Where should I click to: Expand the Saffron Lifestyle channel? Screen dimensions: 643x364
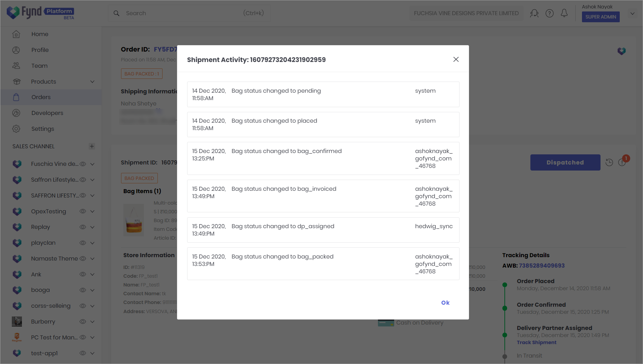pos(92,180)
